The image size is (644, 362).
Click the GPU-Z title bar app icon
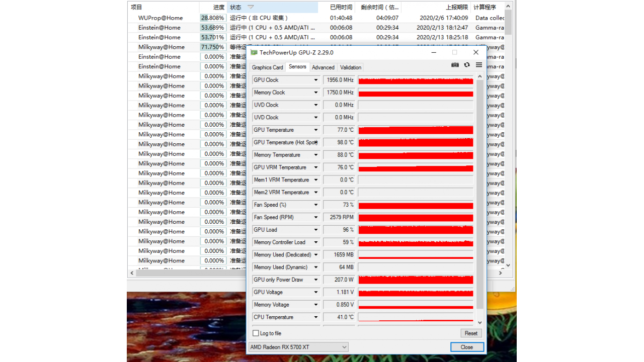254,52
